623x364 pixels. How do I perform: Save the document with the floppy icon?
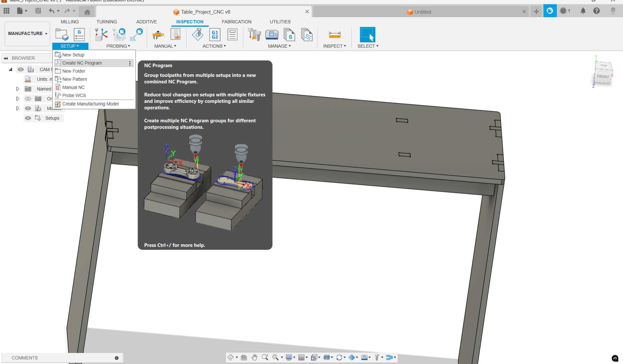pos(38,11)
